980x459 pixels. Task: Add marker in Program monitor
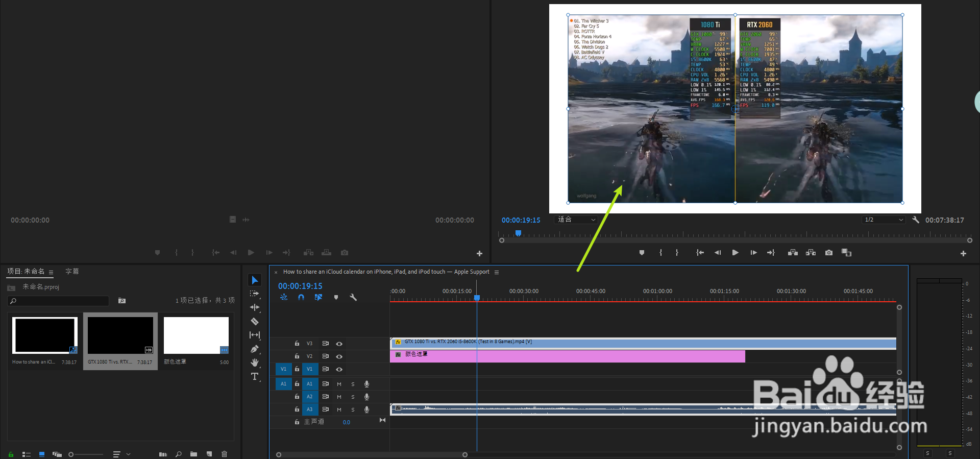tap(642, 253)
